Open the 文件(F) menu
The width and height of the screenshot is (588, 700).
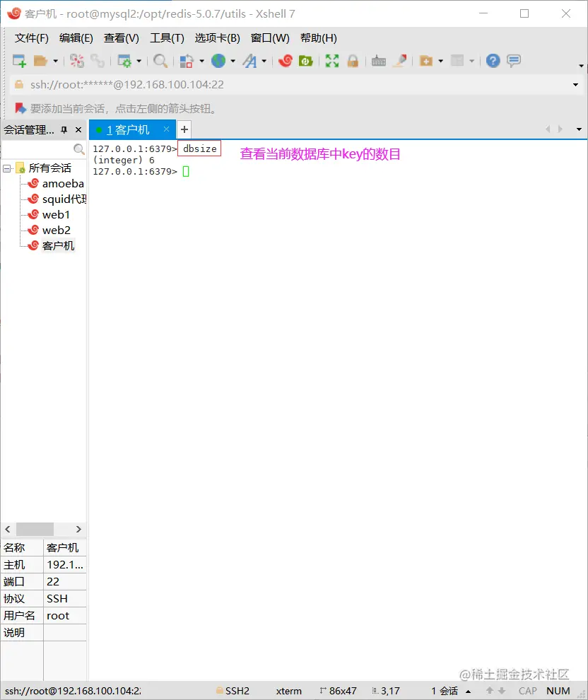tap(31, 38)
